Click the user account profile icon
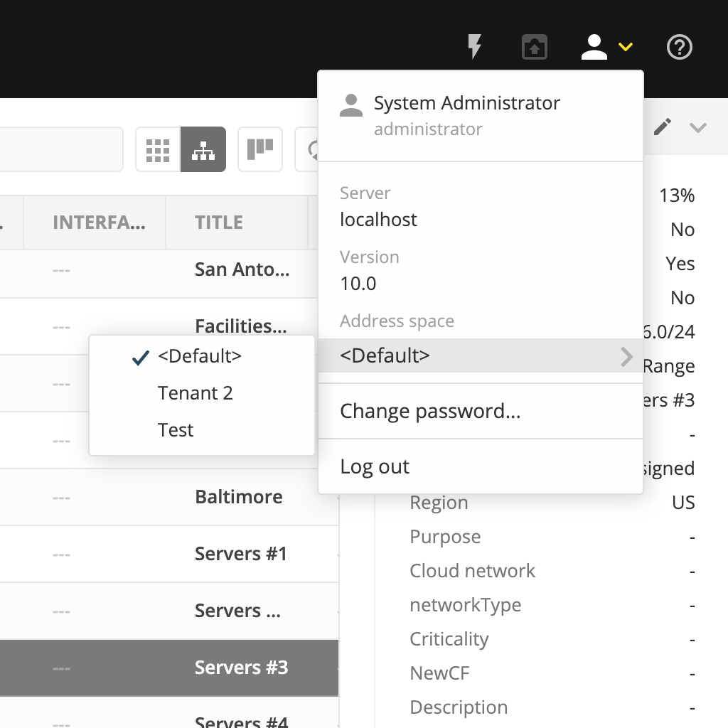 pos(594,48)
